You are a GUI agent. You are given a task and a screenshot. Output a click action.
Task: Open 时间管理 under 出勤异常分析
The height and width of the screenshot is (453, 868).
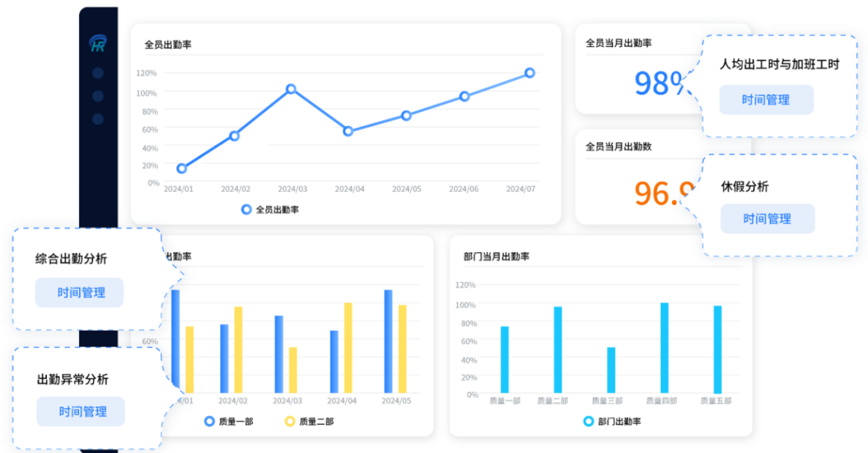tap(82, 412)
